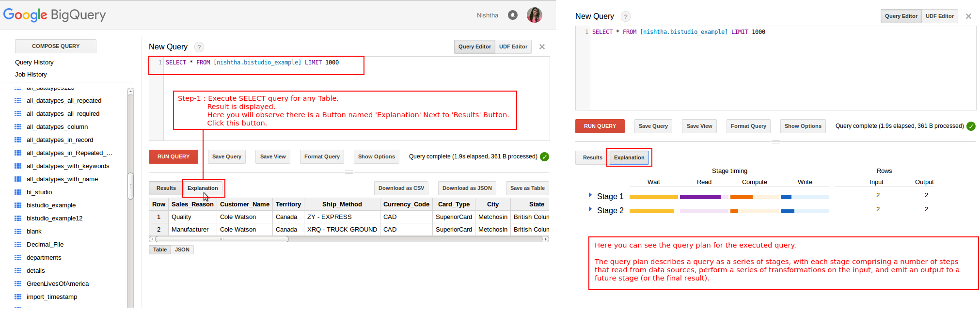Click the Google BigQuery logo

pos(54,15)
